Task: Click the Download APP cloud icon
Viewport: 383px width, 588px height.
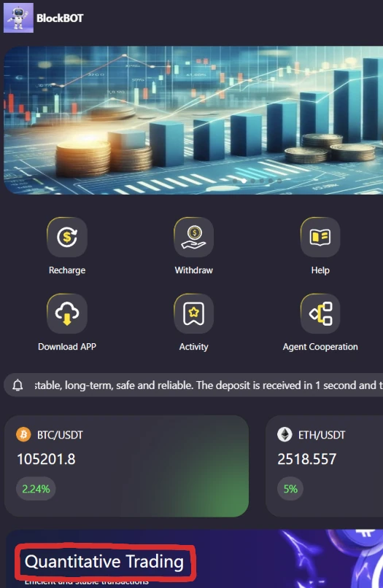Action: coord(67,313)
